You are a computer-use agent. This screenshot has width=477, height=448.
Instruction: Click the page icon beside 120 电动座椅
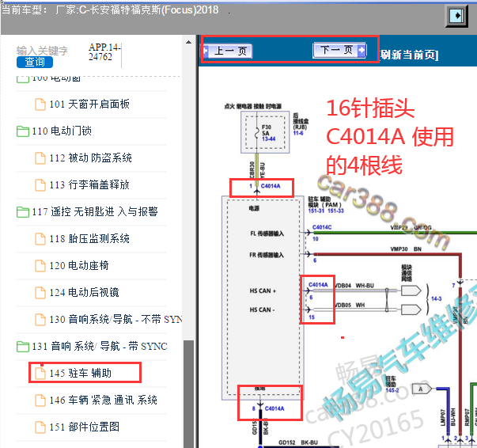pyautogui.click(x=40, y=266)
